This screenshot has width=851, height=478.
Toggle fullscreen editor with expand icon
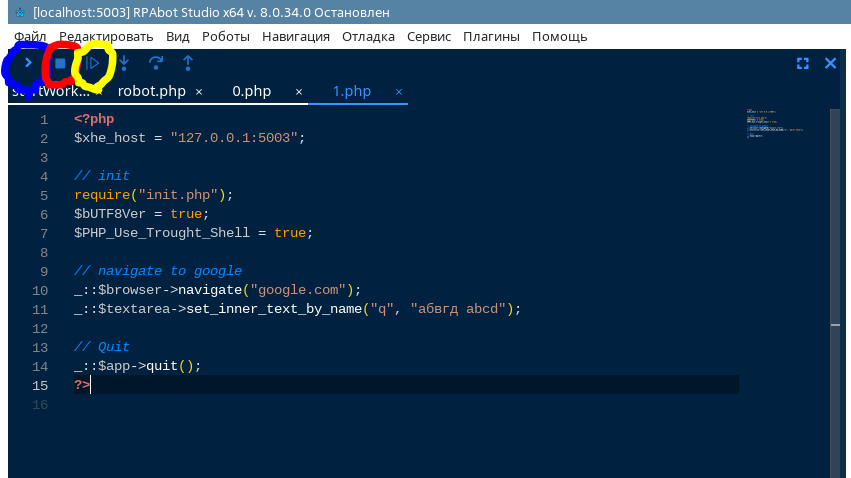point(802,63)
